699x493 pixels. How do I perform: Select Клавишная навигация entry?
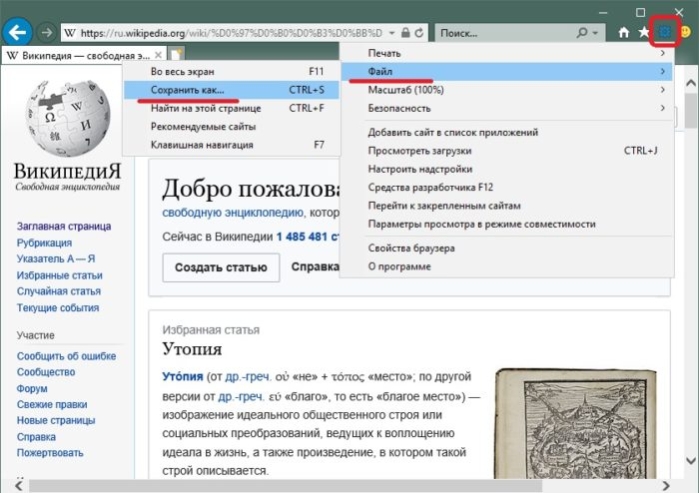pos(231,145)
